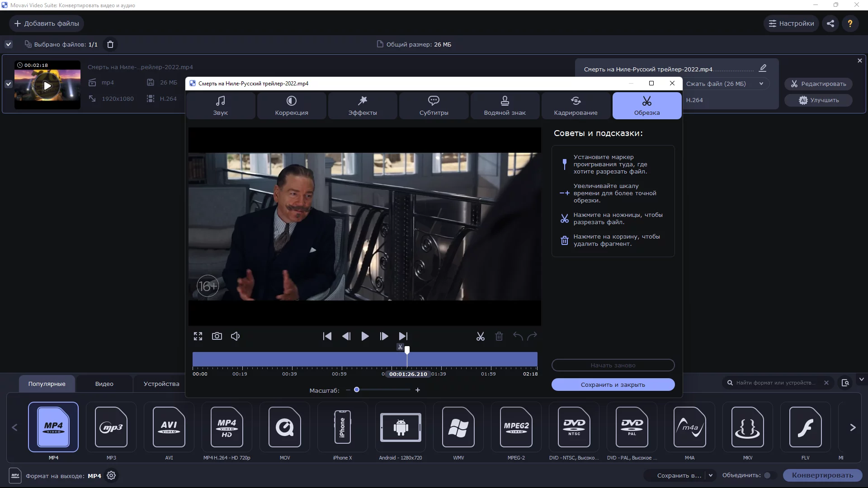Click Добавить файлы button
Image resolution: width=868 pixels, height=488 pixels.
(x=47, y=23)
